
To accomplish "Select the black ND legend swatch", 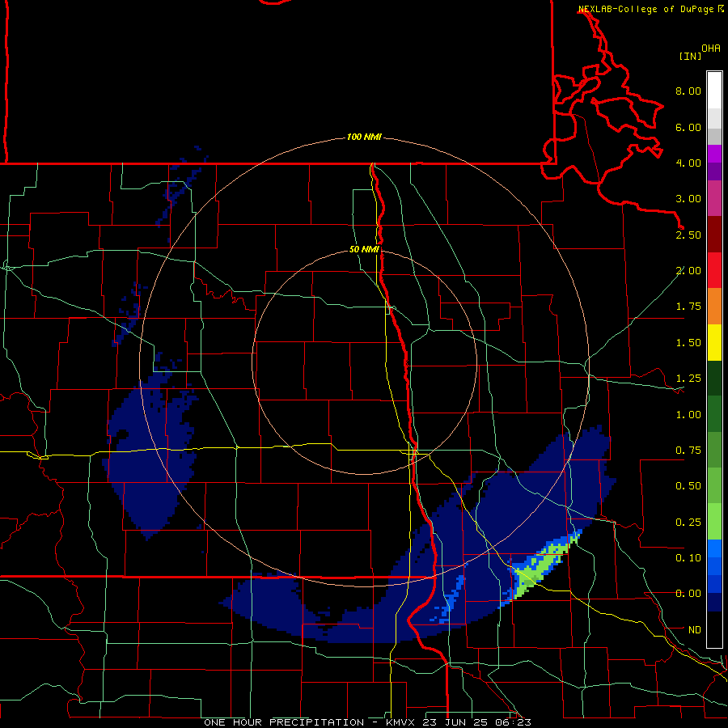I will coord(714,629).
